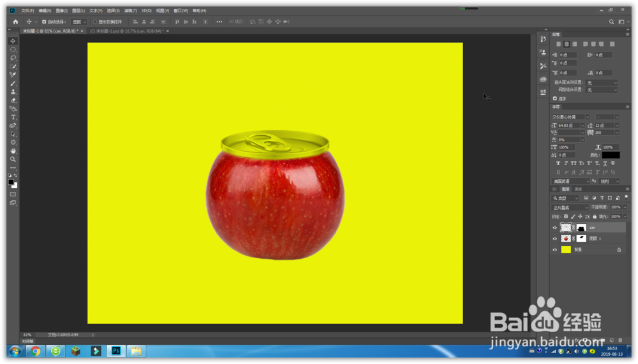This screenshot has width=638, height=364.
Task: Select the Elliptical Marquee tool
Action: click(13, 50)
